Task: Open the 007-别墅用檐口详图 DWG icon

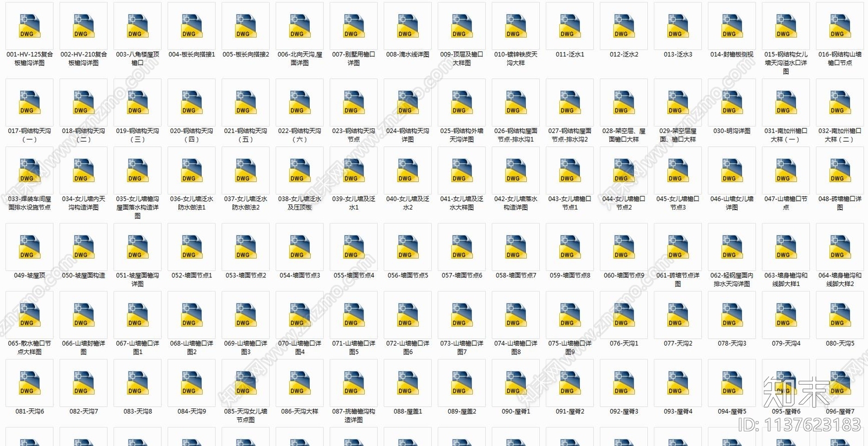Action: pos(354,26)
